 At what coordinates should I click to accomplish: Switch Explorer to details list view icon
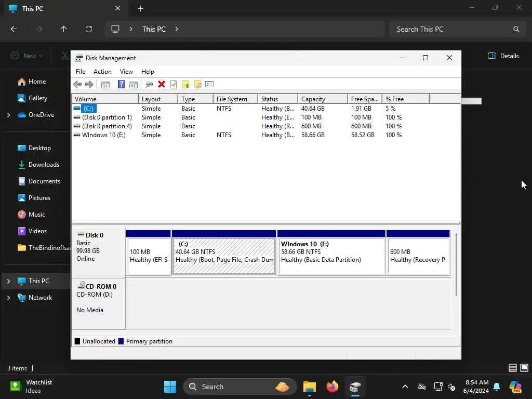513,368
